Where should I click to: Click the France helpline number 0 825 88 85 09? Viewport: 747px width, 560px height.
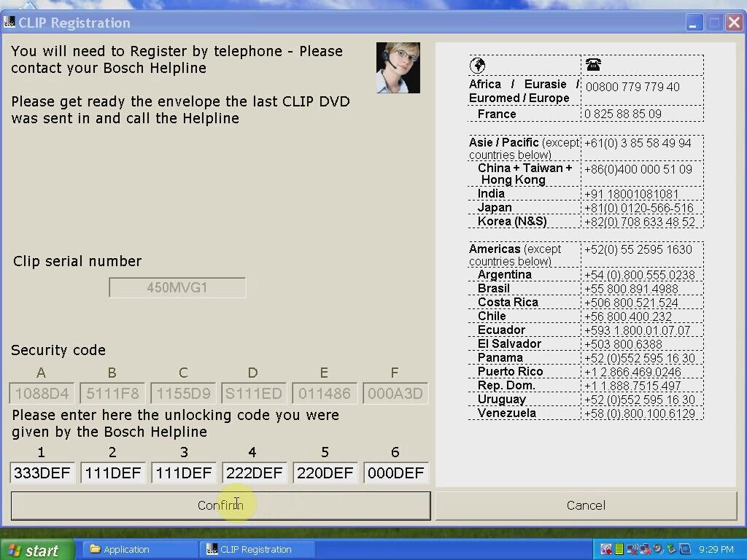click(623, 114)
